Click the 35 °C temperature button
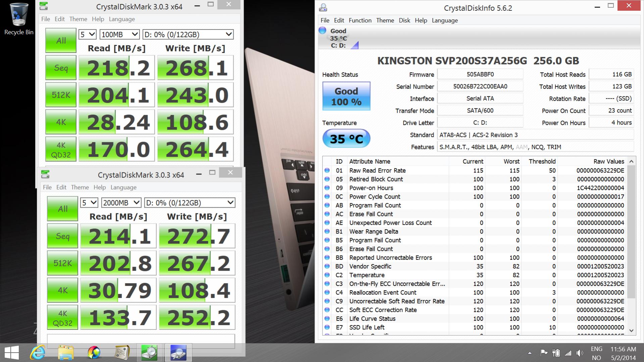644x362 pixels. coord(346,138)
